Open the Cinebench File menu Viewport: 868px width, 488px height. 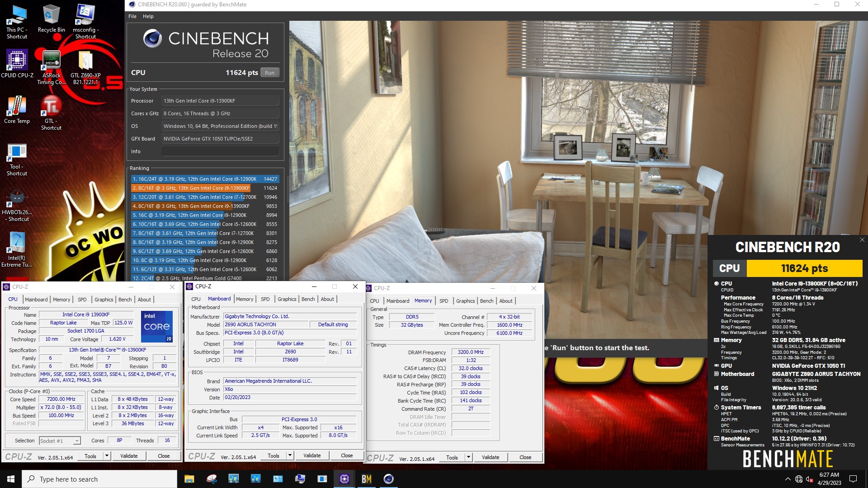(x=132, y=16)
